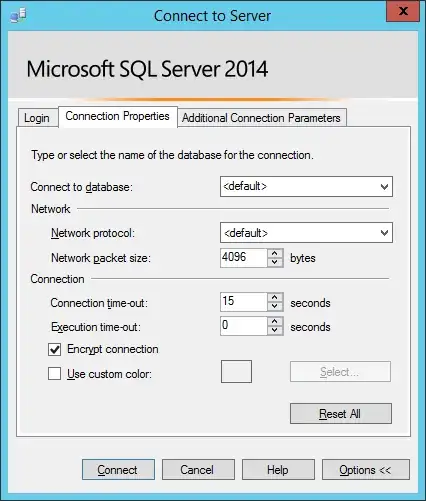Collapse the dialog with Options <<
Viewport: 426px width, 501px height.
[366, 470]
